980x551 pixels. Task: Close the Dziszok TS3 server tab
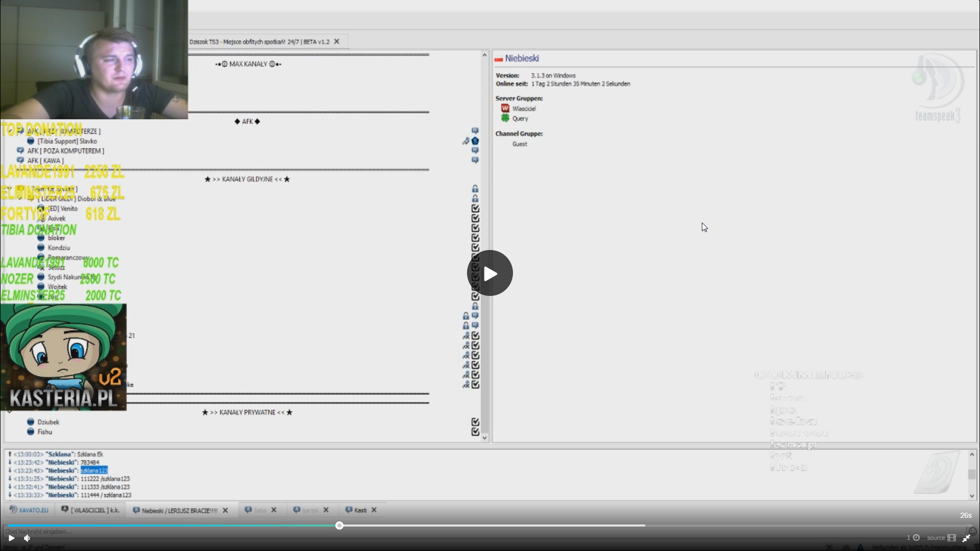pos(337,42)
